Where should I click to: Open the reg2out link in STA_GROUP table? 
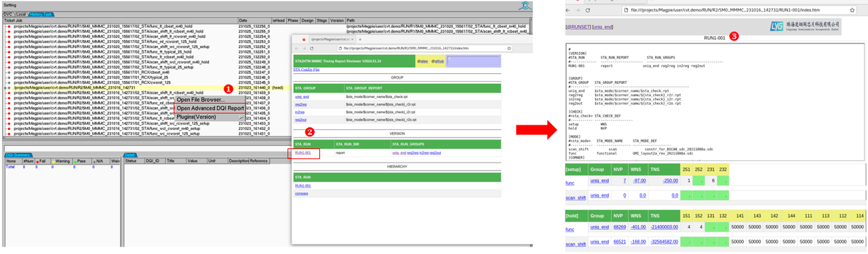(301, 119)
